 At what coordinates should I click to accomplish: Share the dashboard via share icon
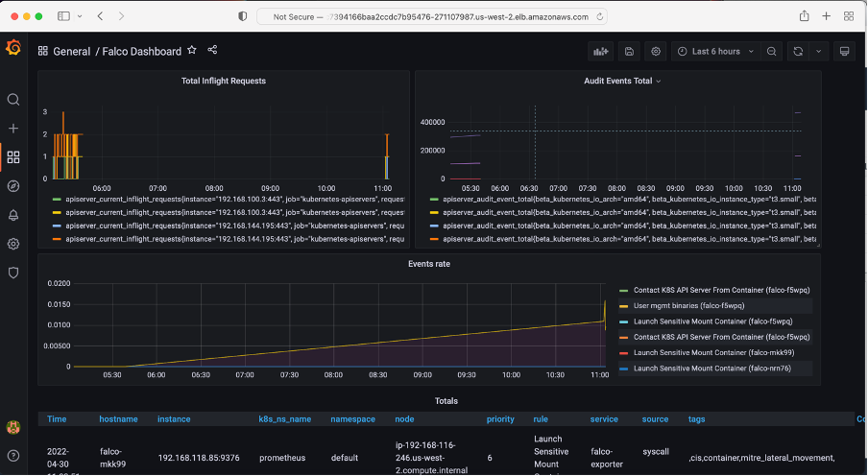pyautogui.click(x=212, y=50)
